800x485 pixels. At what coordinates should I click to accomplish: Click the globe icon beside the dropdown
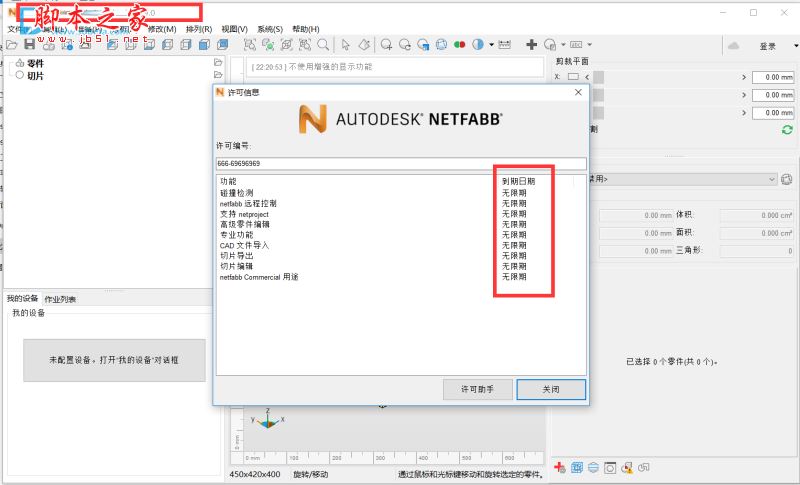tap(786, 179)
